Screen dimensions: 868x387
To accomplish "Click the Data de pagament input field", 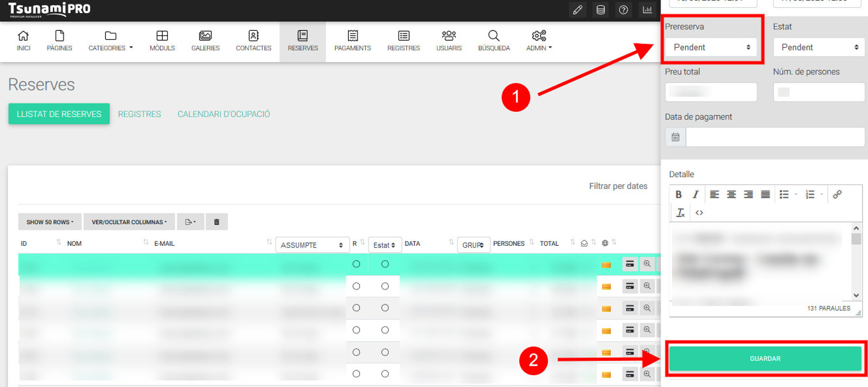I will (x=775, y=137).
